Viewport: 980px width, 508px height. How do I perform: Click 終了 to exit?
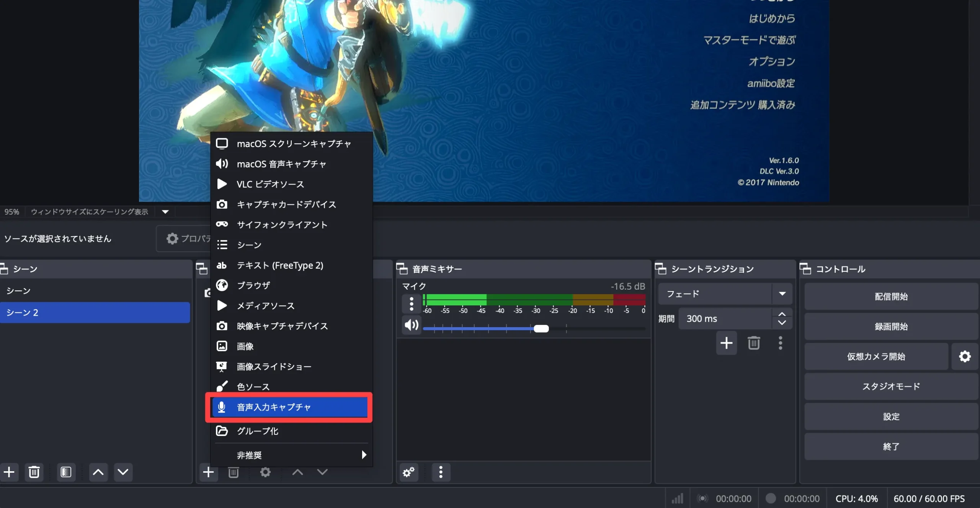tap(891, 447)
